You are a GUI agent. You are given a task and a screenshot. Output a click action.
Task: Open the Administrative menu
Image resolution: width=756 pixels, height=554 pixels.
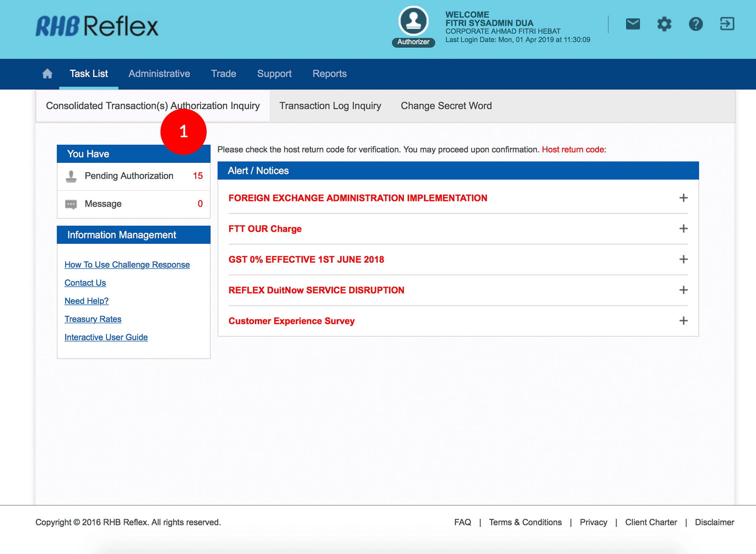click(159, 74)
